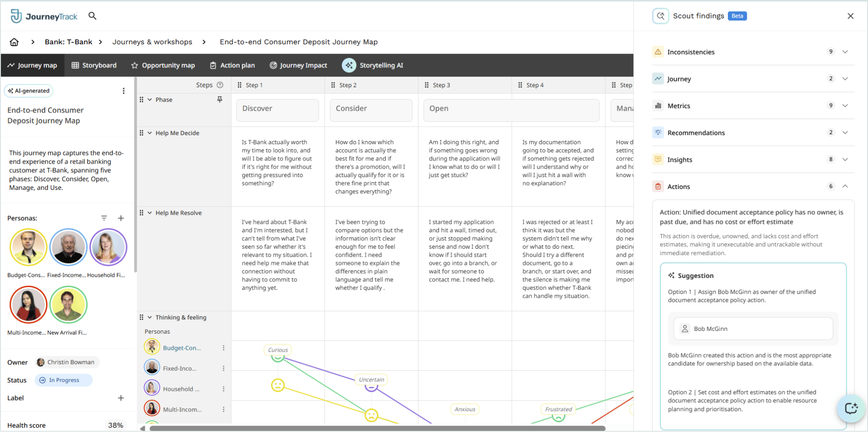The width and height of the screenshot is (868, 434).
Task: Open the chat assistant floating icon
Action: 850,408
